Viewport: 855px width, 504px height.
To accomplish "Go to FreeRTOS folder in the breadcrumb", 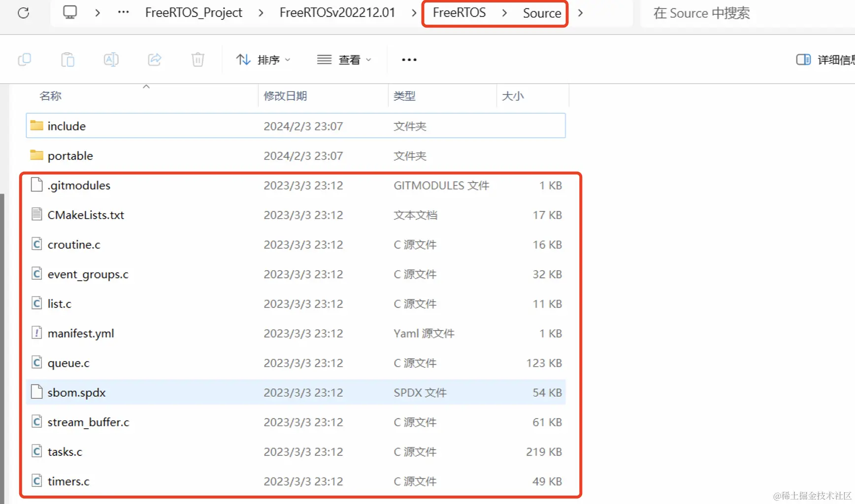I will [459, 12].
